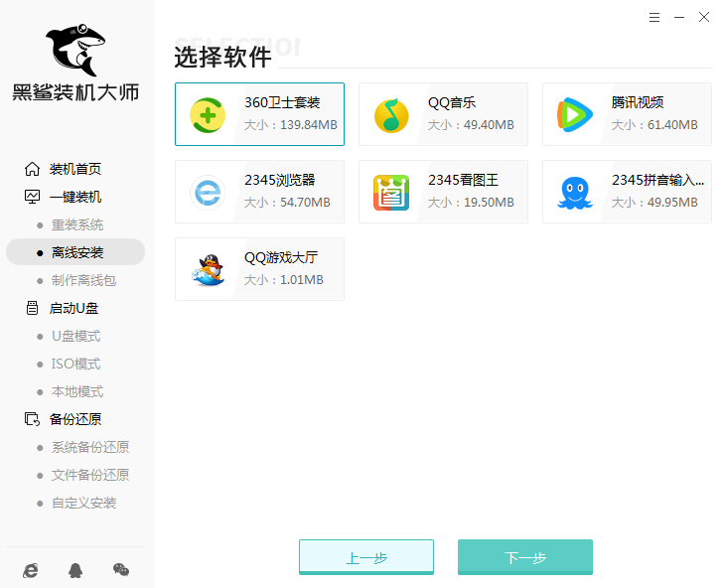The width and height of the screenshot is (724, 588).
Task: Choose ISO模式 in the sidebar
Action: click(x=75, y=364)
